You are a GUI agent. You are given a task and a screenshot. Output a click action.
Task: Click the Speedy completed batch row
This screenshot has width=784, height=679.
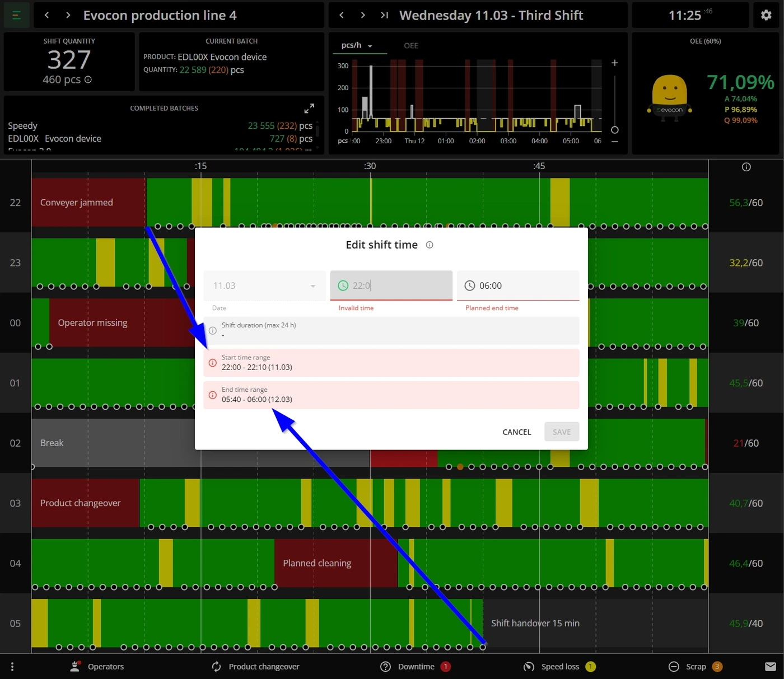[160, 125]
